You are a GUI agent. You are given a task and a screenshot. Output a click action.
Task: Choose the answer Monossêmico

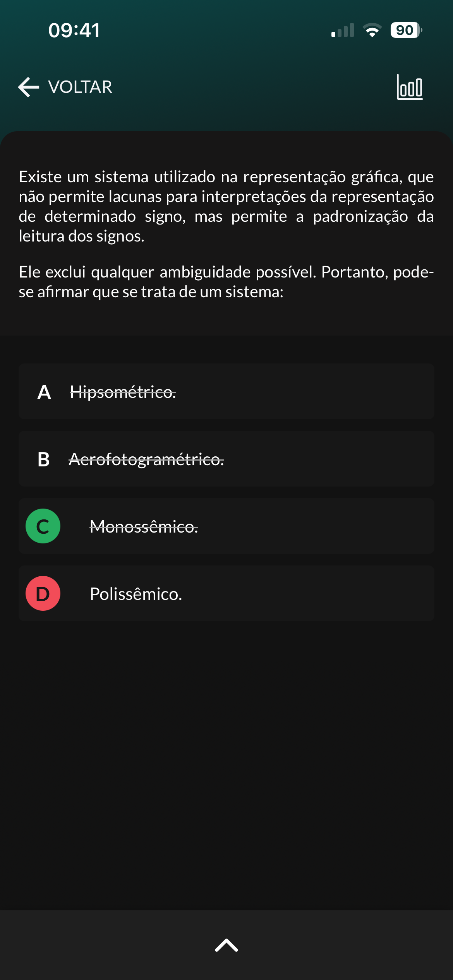tap(144, 526)
